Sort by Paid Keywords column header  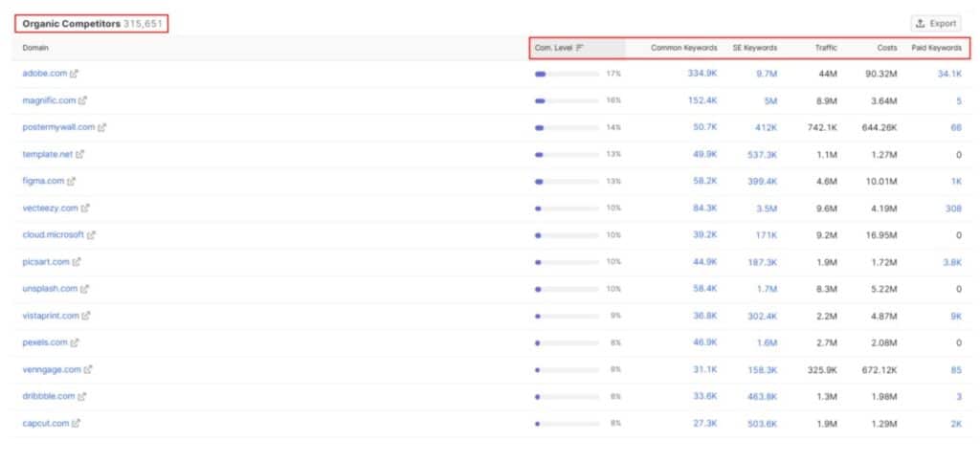[x=937, y=48]
